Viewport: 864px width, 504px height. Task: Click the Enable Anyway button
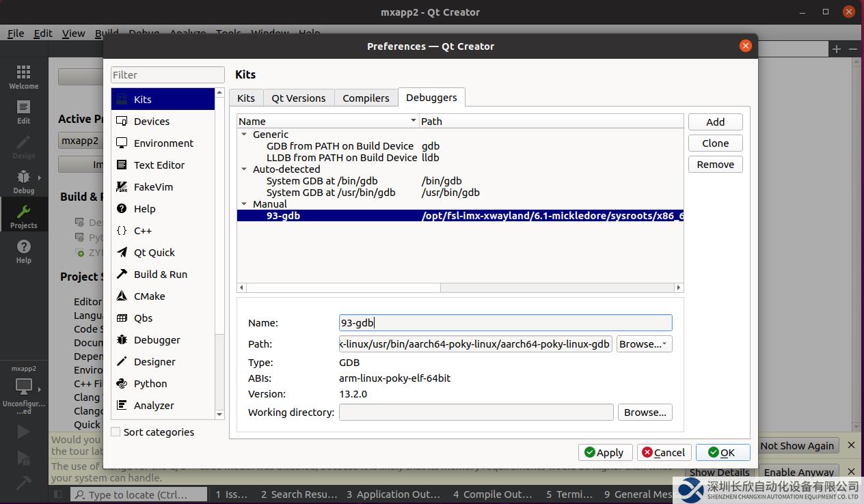(x=799, y=472)
